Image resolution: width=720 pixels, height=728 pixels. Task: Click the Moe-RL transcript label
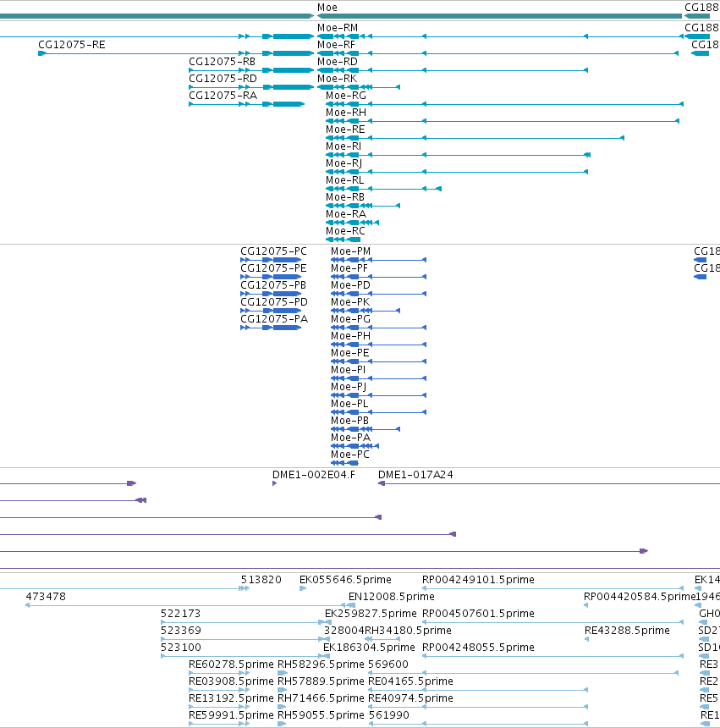[x=344, y=180]
